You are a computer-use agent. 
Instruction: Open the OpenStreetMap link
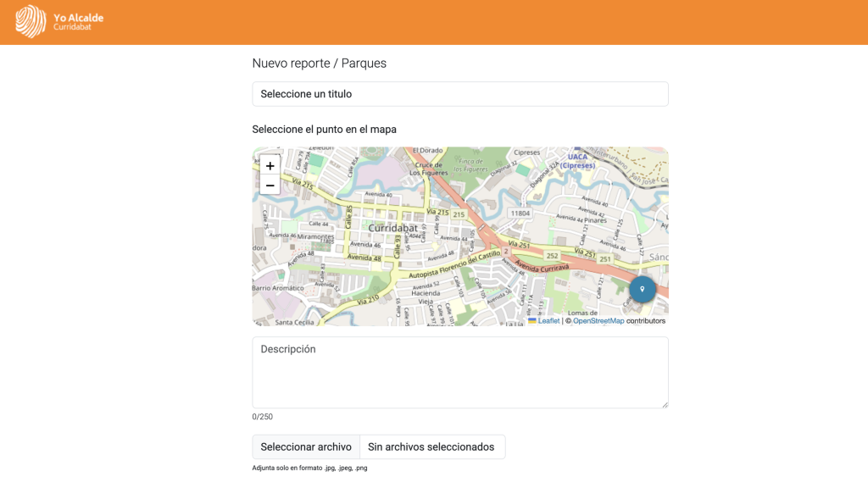[x=598, y=321]
